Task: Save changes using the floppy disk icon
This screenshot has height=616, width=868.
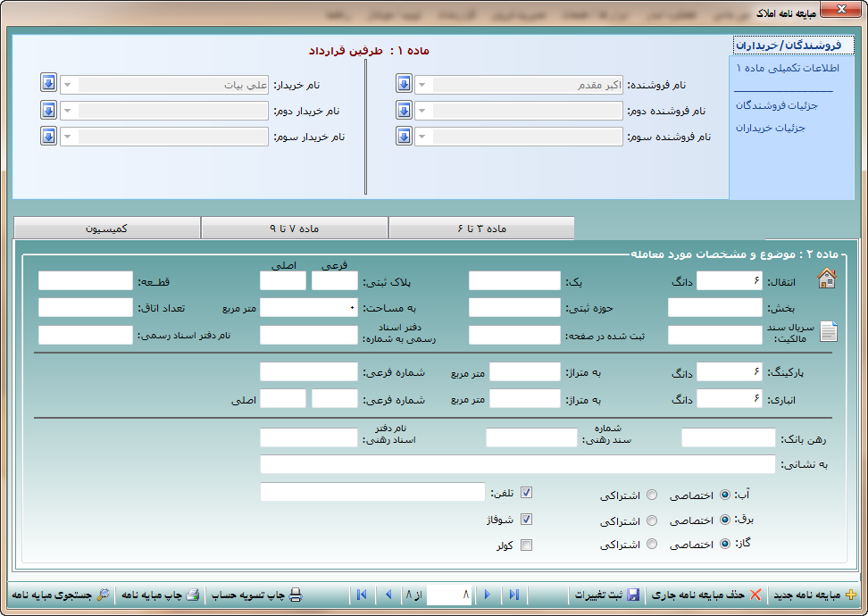Action: point(633,595)
